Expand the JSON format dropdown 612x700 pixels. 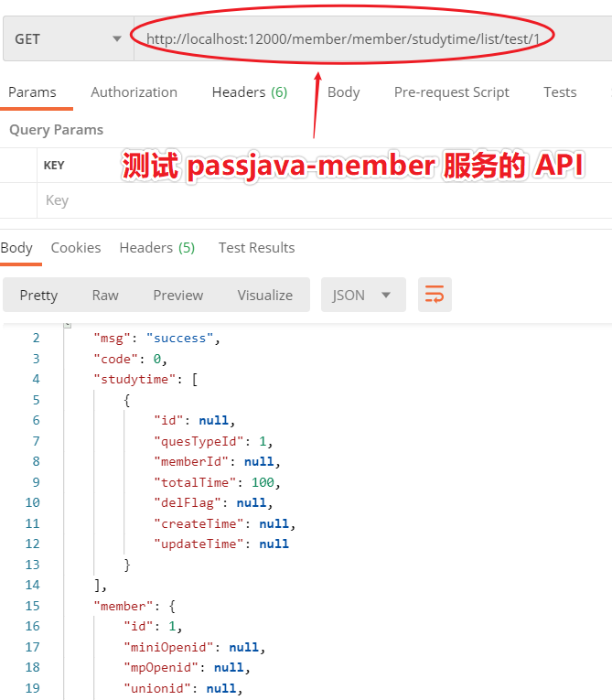coord(361,295)
